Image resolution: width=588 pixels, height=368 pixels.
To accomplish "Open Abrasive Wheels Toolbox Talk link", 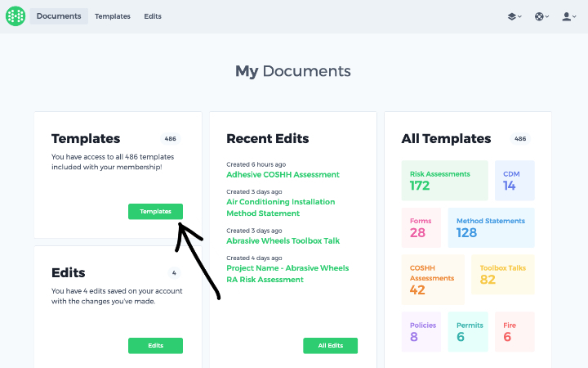I will (x=283, y=240).
